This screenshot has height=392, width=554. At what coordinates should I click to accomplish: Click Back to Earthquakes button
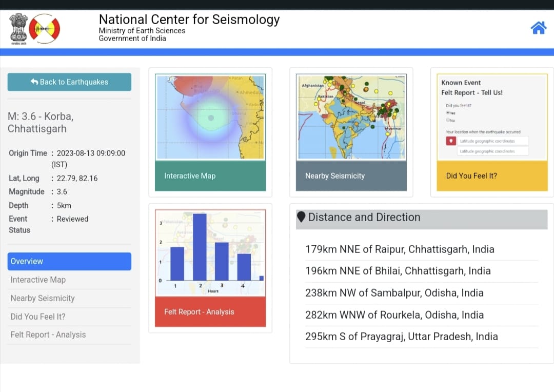click(69, 82)
